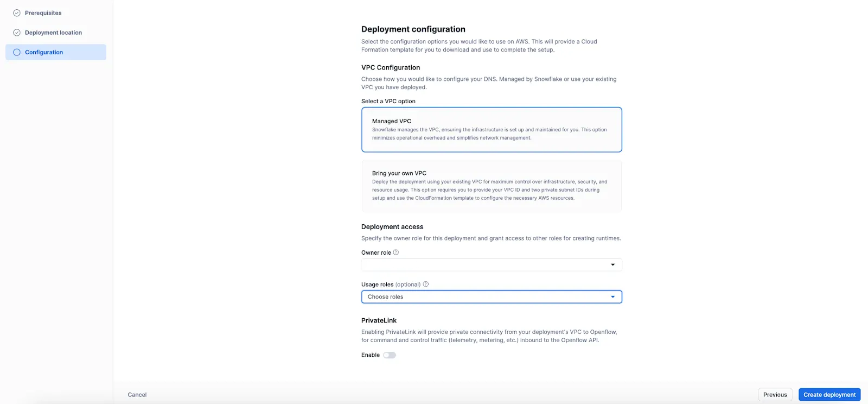Click the Create deployment button

(828, 394)
